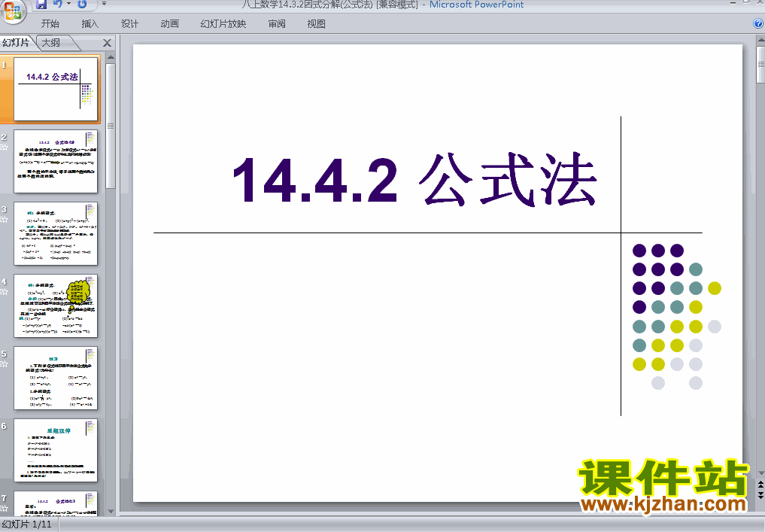Viewport: 765px width, 532px height.
Task: Switch to the 设计 ribbon tab
Action: point(130,23)
